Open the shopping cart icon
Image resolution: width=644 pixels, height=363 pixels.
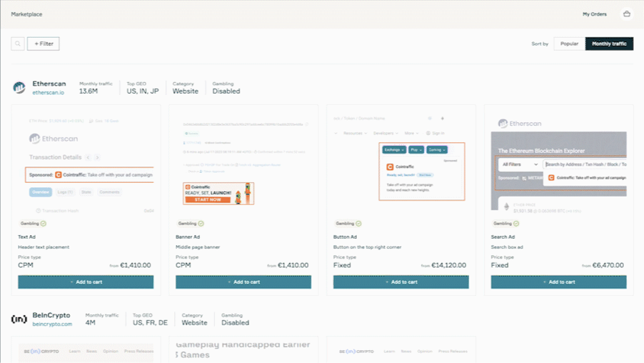pos(626,14)
